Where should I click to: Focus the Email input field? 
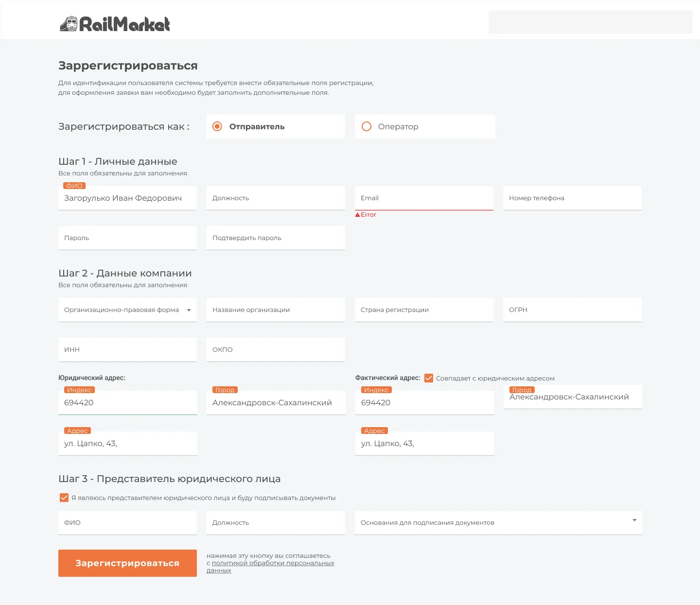point(424,198)
